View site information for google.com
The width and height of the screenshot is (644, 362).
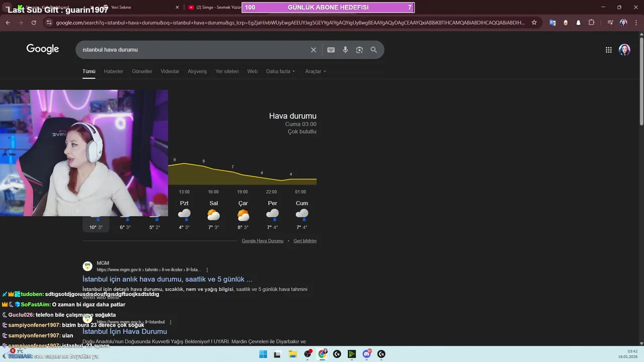pyautogui.click(x=48, y=23)
